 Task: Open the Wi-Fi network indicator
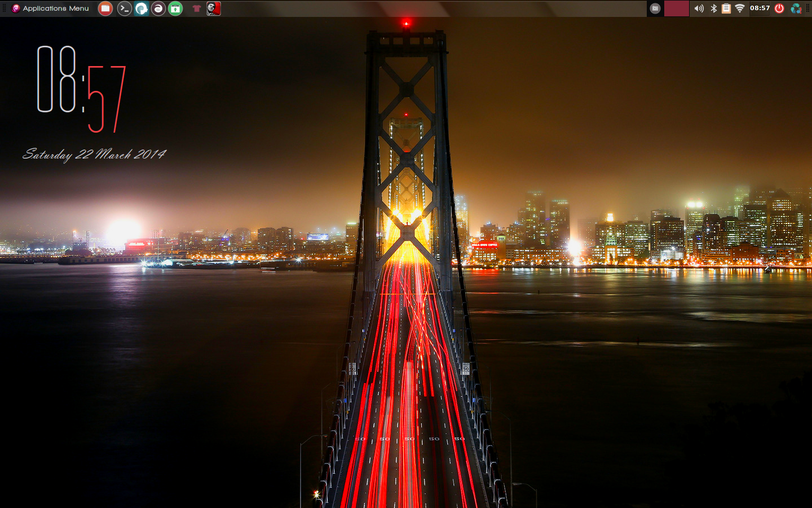point(740,8)
